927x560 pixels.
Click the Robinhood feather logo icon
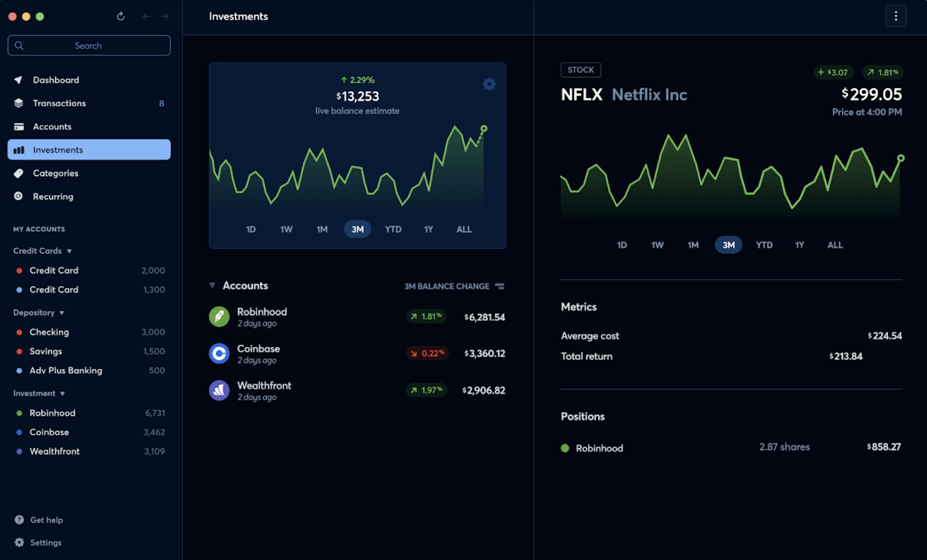tap(219, 317)
